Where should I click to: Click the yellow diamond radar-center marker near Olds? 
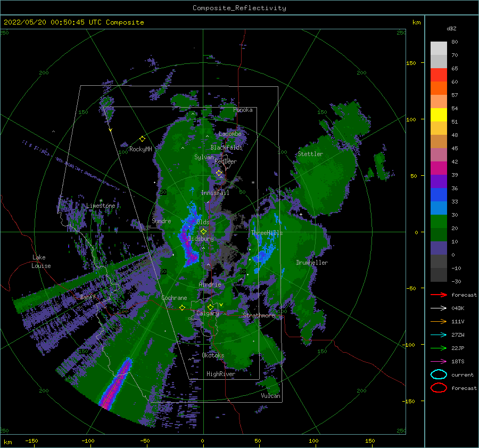tap(203, 232)
